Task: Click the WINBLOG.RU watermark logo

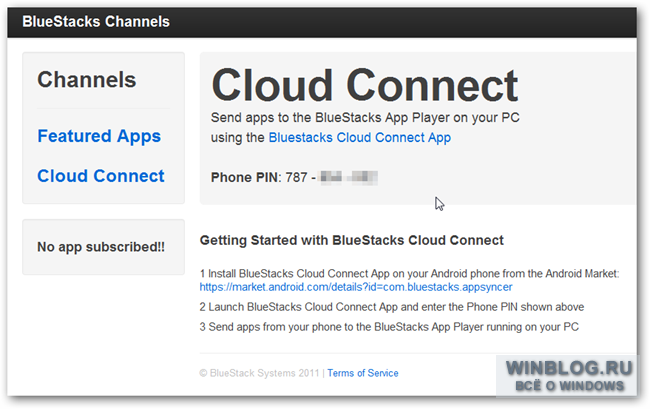Action: (x=569, y=368)
